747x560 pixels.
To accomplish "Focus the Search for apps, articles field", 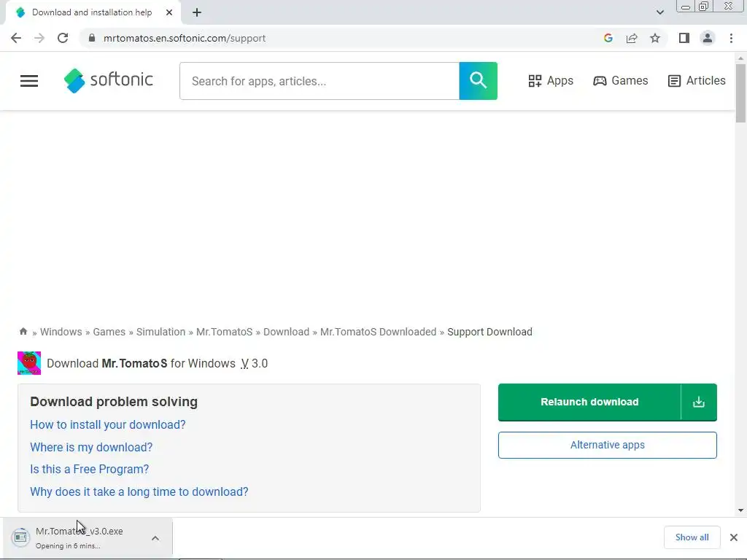I will click(x=320, y=81).
